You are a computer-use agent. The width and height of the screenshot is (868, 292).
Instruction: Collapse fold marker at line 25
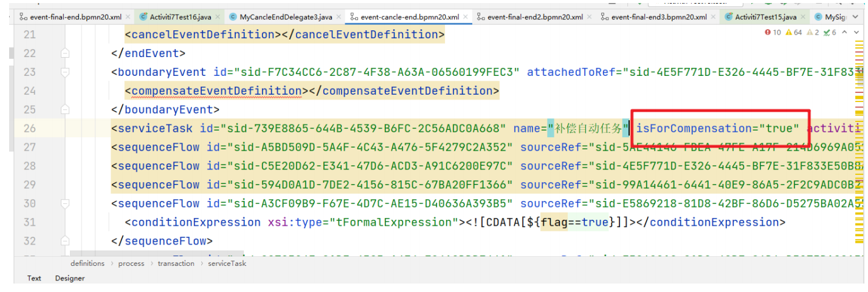pyautogui.click(x=65, y=110)
